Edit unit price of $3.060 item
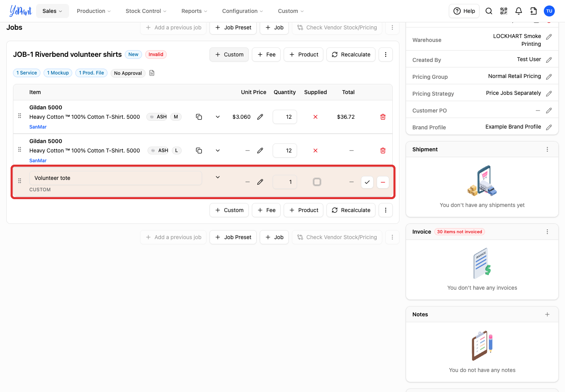Screen dimensions: 565x392 pos(260,117)
